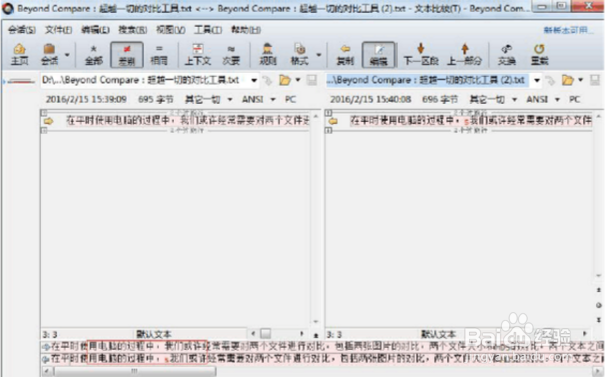Click the left pane open-folder icon
605x377 pixels.
tap(285, 80)
